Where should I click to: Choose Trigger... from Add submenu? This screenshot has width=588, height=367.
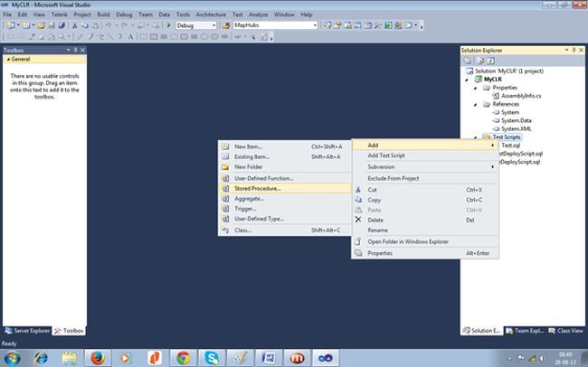coord(285,209)
